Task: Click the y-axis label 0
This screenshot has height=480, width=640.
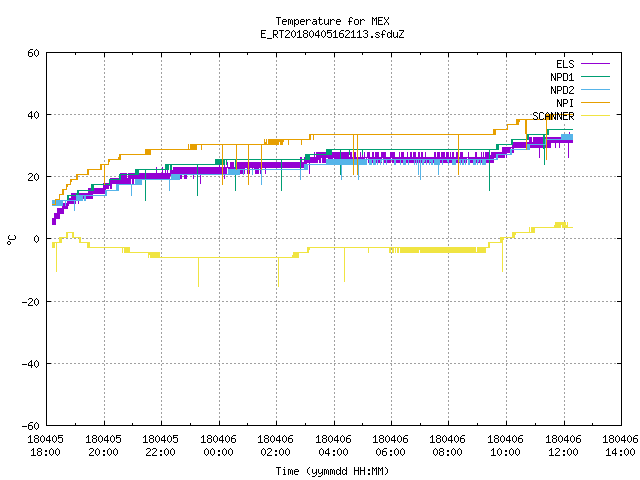Action: pos(37,239)
